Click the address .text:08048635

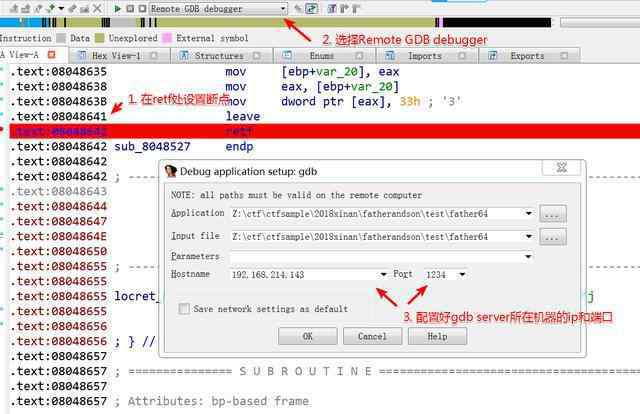click(58, 71)
